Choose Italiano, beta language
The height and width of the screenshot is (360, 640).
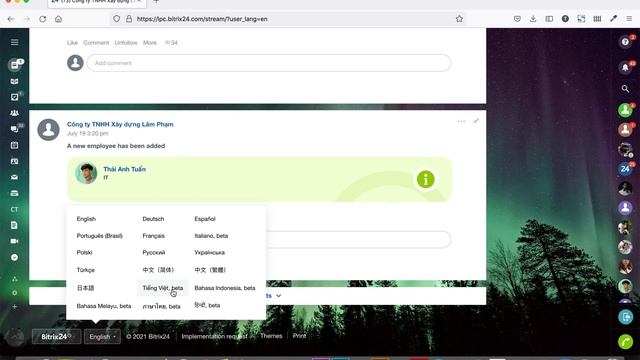(211, 236)
